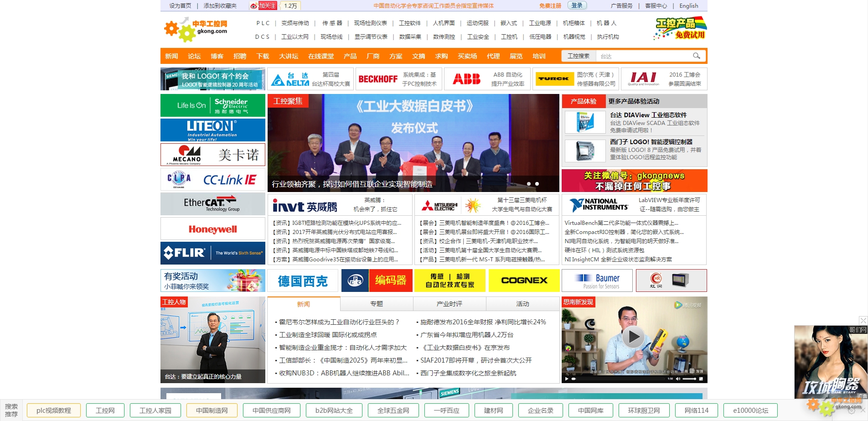Open the 工业以太网 category link
Image resolution: width=868 pixels, height=421 pixels.
point(295,37)
